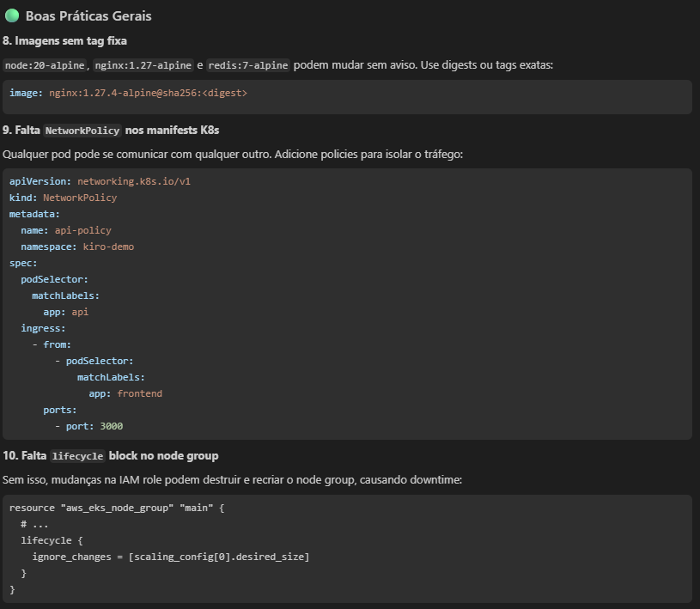This screenshot has width=700, height=609.
Task: Click the inline code "redis:7-alpine"
Action: (248, 65)
